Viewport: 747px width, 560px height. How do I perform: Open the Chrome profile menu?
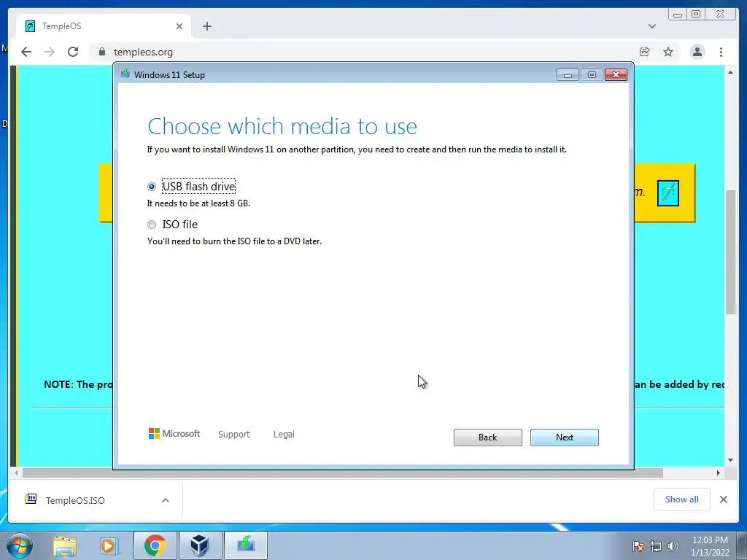point(697,52)
